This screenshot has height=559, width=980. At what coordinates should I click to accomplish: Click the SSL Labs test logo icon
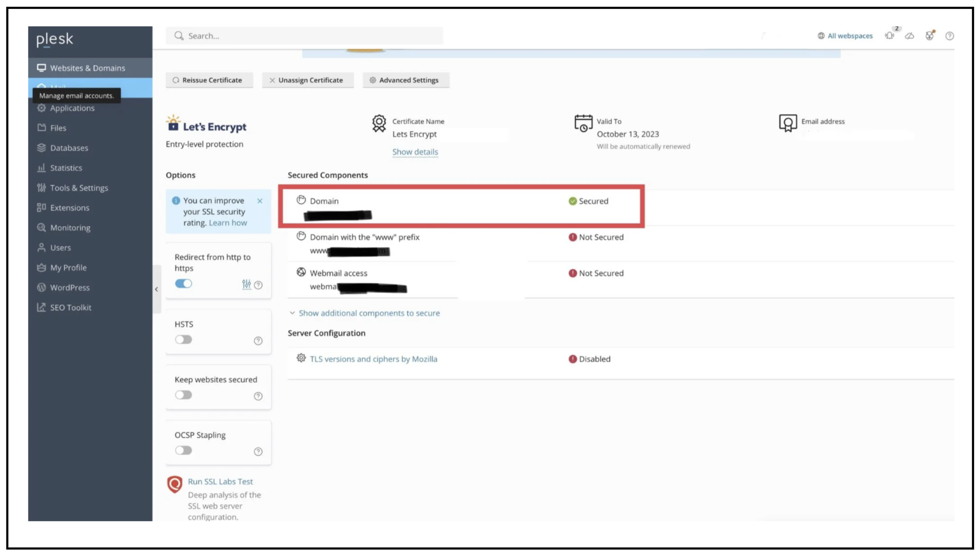pos(175,485)
